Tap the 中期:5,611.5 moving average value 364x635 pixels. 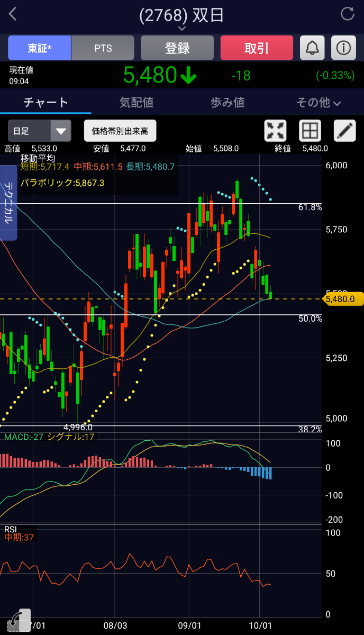click(98, 167)
